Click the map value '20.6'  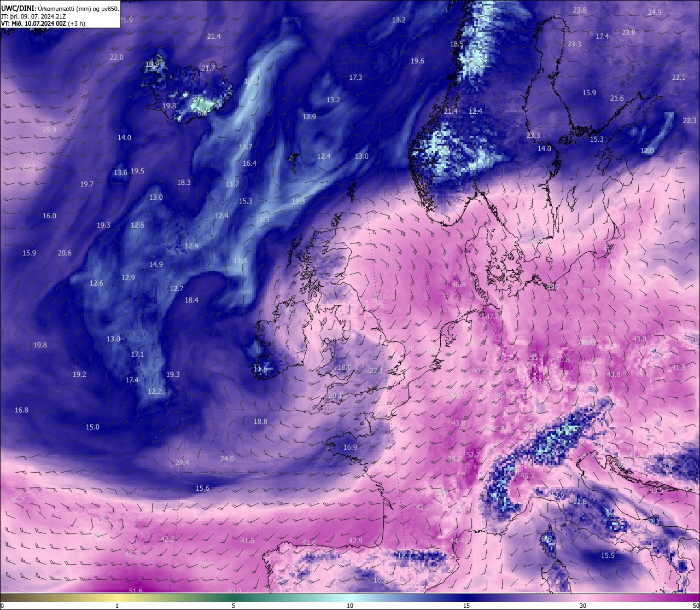(x=65, y=253)
